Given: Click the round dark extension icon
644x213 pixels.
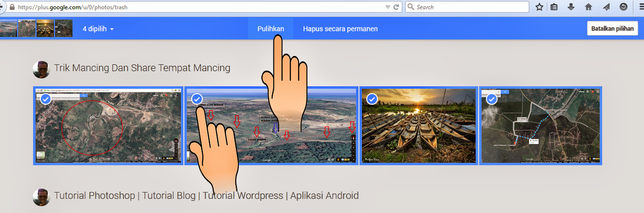Looking at the screenshot, I should click(x=624, y=7).
